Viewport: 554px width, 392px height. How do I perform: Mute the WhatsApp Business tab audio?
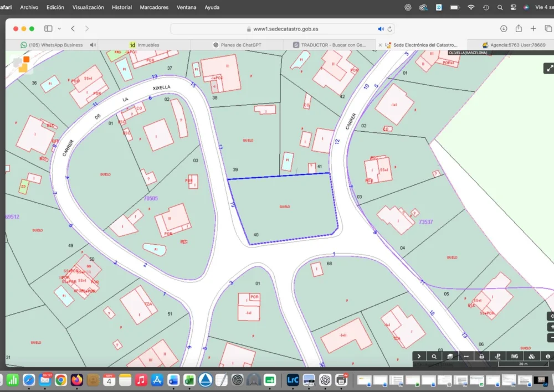point(93,45)
